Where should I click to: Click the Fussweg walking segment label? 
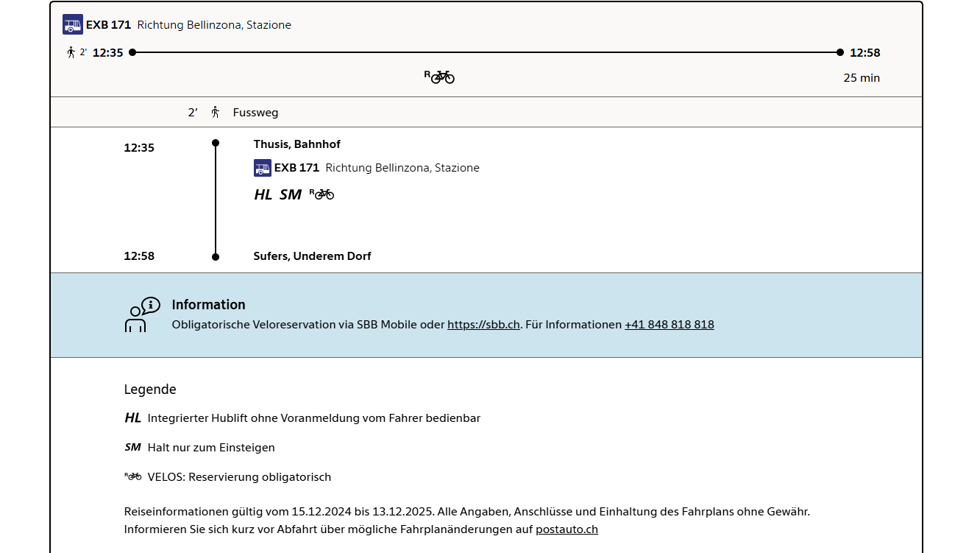255,113
